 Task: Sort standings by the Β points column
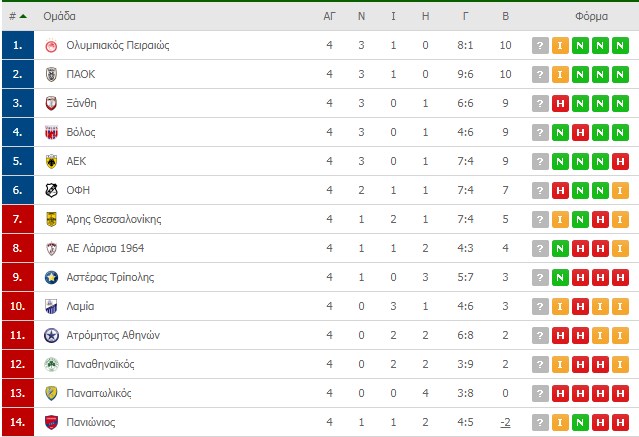coord(505,16)
